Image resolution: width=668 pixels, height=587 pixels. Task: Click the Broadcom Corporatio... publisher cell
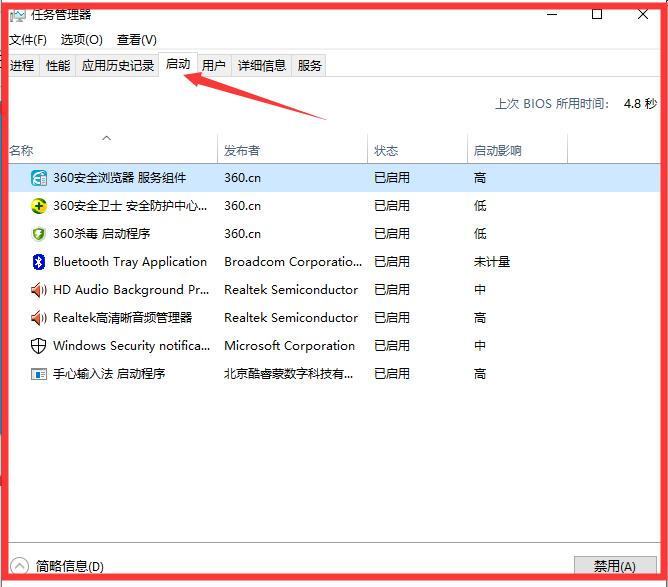[x=293, y=262]
